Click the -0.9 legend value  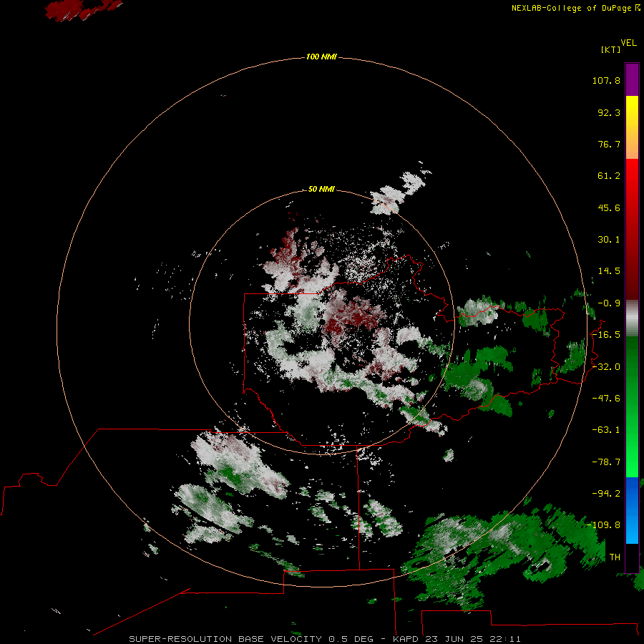(x=609, y=303)
